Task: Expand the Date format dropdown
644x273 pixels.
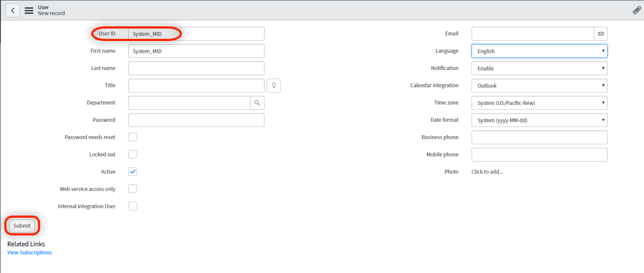Action: point(539,120)
